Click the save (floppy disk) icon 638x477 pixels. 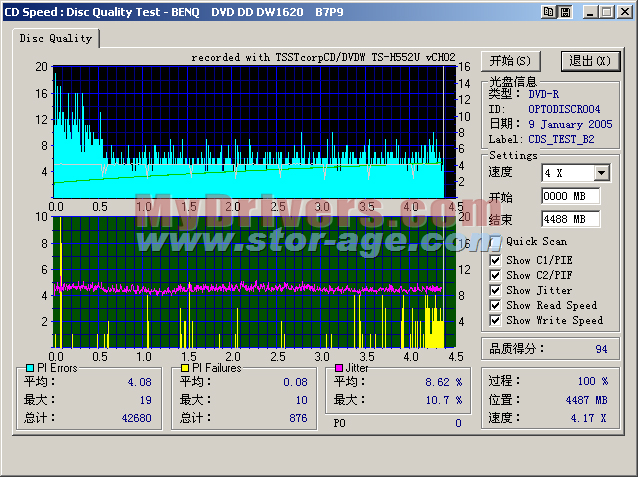click(x=565, y=11)
